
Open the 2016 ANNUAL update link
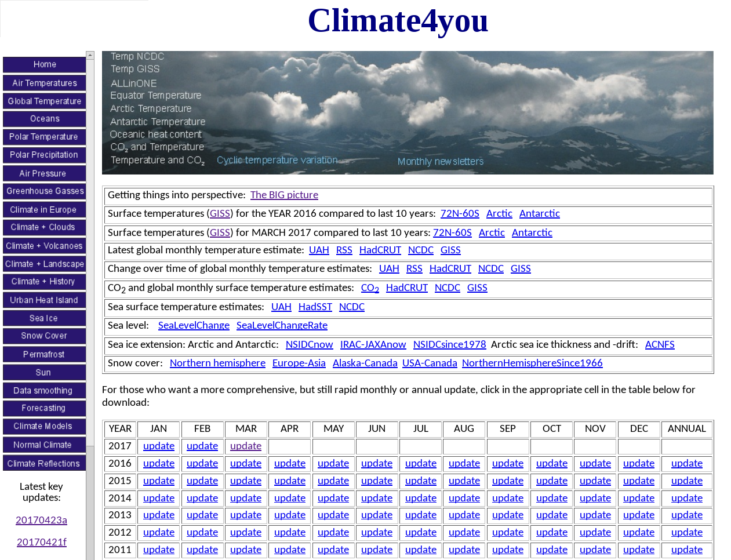[686, 463]
